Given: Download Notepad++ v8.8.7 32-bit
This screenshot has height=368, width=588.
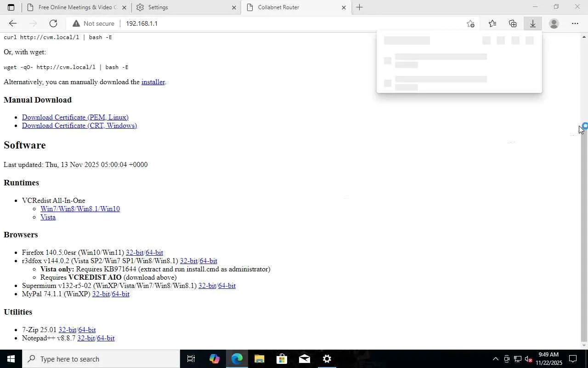Looking at the screenshot, I should tap(86, 338).
